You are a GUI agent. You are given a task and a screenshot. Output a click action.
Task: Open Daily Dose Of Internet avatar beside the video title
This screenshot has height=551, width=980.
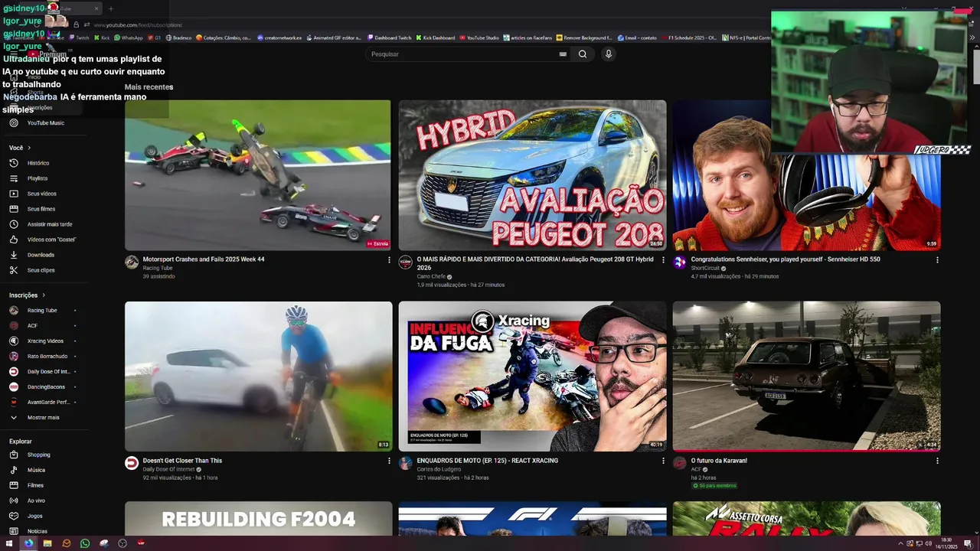[132, 463]
